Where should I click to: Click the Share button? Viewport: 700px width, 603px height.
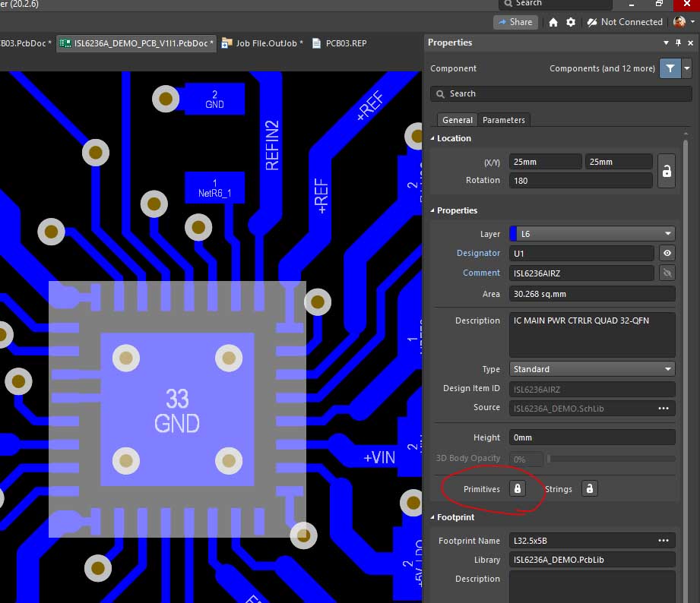515,23
